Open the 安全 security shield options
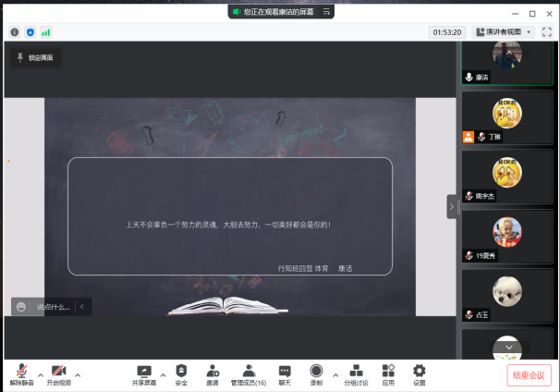 pos(181,371)
